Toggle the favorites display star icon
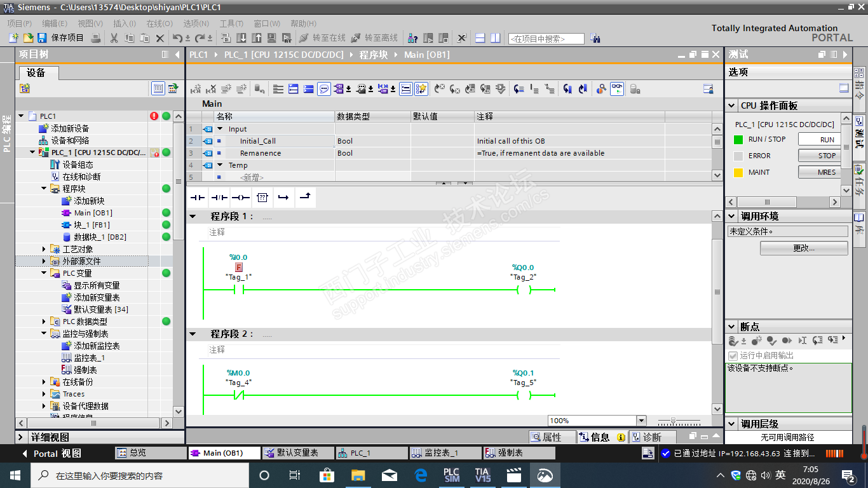Screen dimensions: 868x488 (x=421, y=89)
